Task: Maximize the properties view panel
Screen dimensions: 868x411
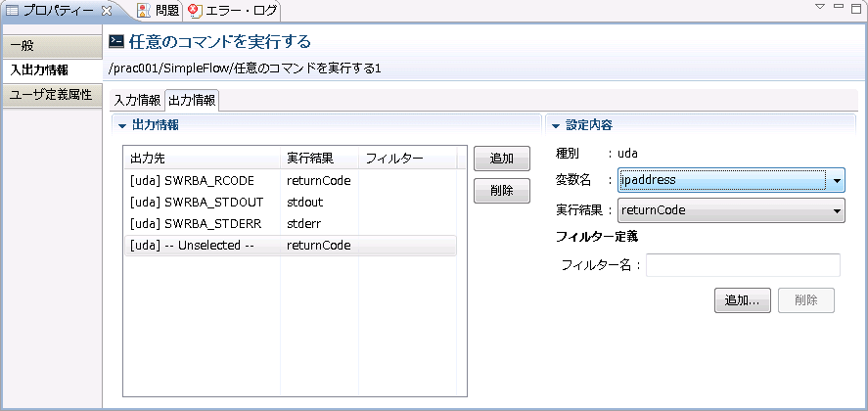Action: pos(856,8)
